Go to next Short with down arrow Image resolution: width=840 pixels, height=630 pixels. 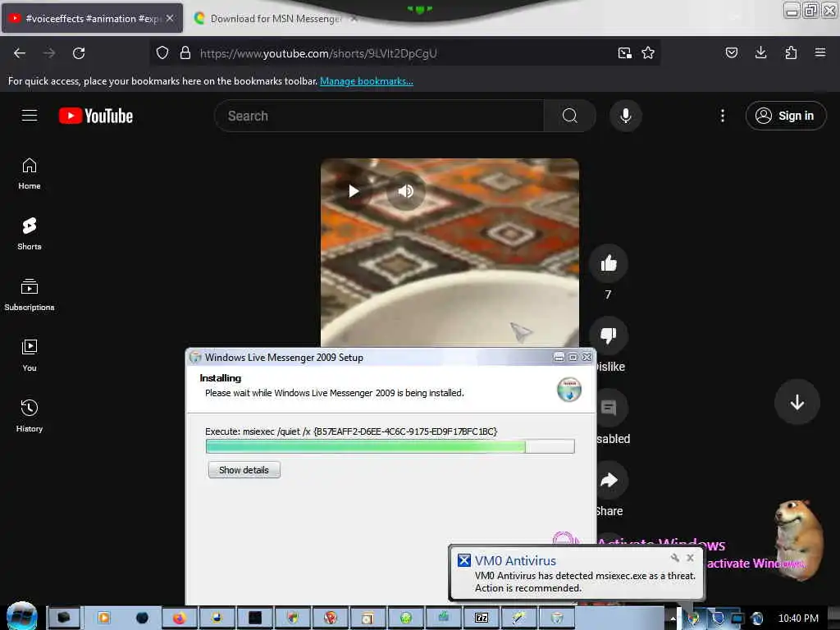pos(797,402)
